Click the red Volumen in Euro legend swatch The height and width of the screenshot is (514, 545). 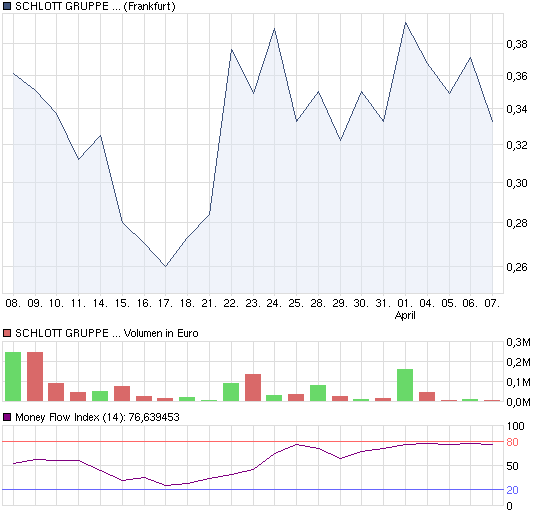(7, 333)
